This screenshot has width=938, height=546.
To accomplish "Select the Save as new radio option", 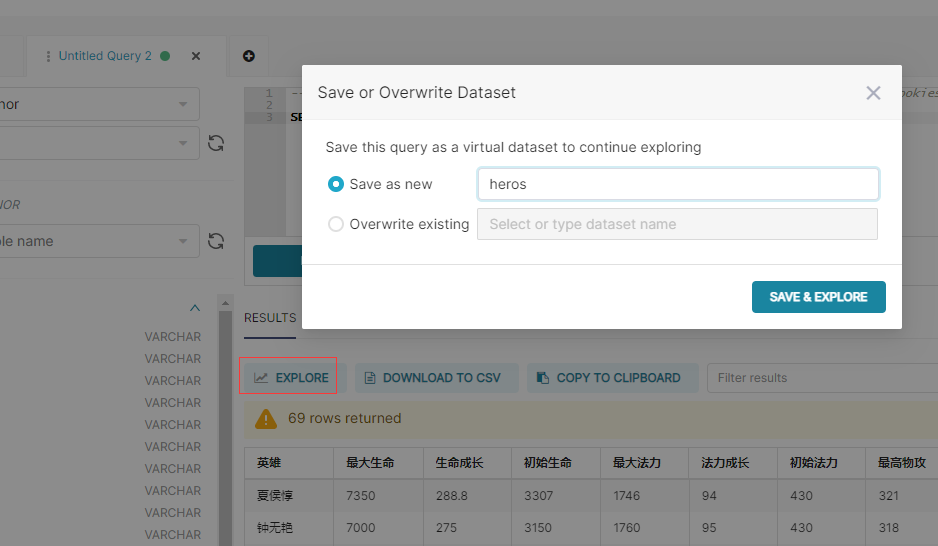I will [336, 184].
